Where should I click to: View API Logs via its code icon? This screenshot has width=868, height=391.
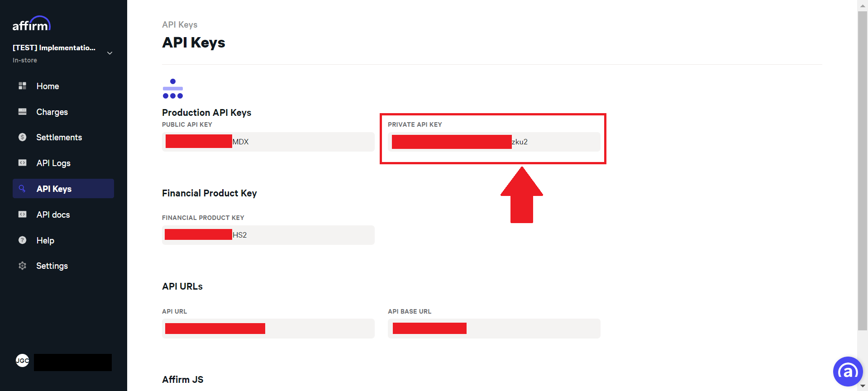point(22,163)
